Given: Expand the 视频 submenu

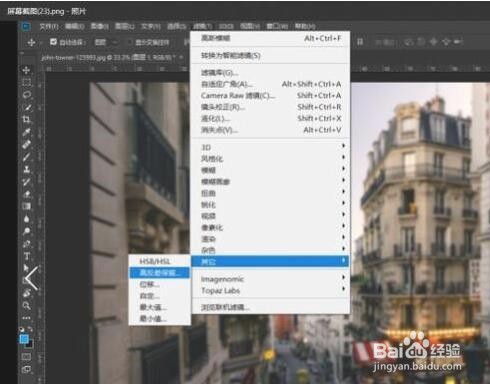Looking at the screenshot, I should 270,216.
